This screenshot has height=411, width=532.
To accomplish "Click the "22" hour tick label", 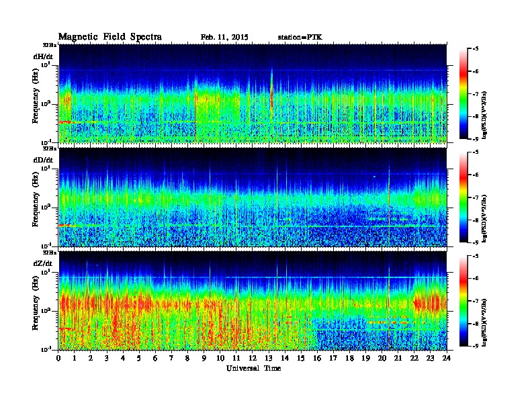I will 414,358.
